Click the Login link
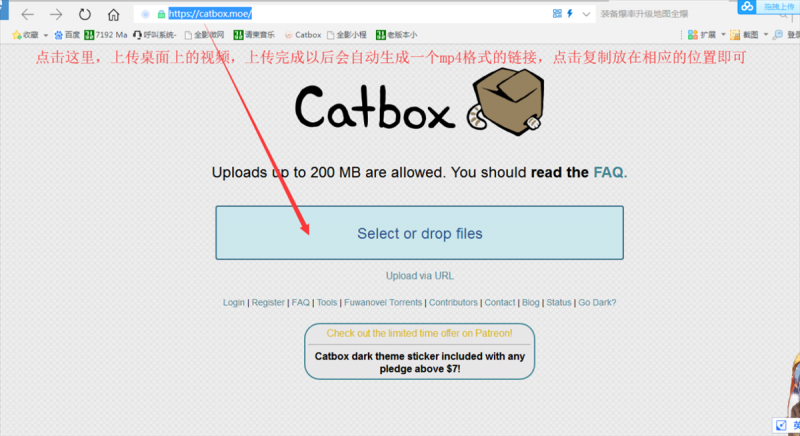Screen dimensions: 800x436 [x=234, y=302]
